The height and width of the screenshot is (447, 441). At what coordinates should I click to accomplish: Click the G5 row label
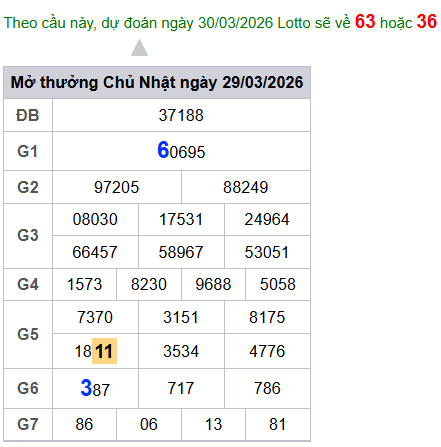28,334
